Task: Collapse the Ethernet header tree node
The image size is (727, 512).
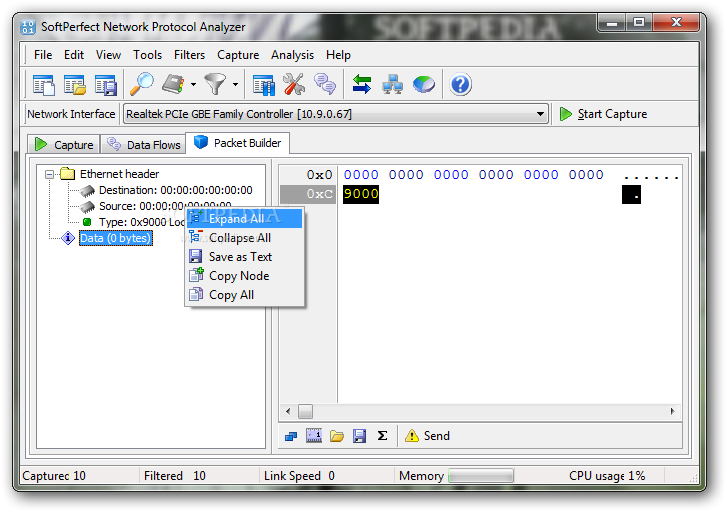Action: click(x=49, y=174)
